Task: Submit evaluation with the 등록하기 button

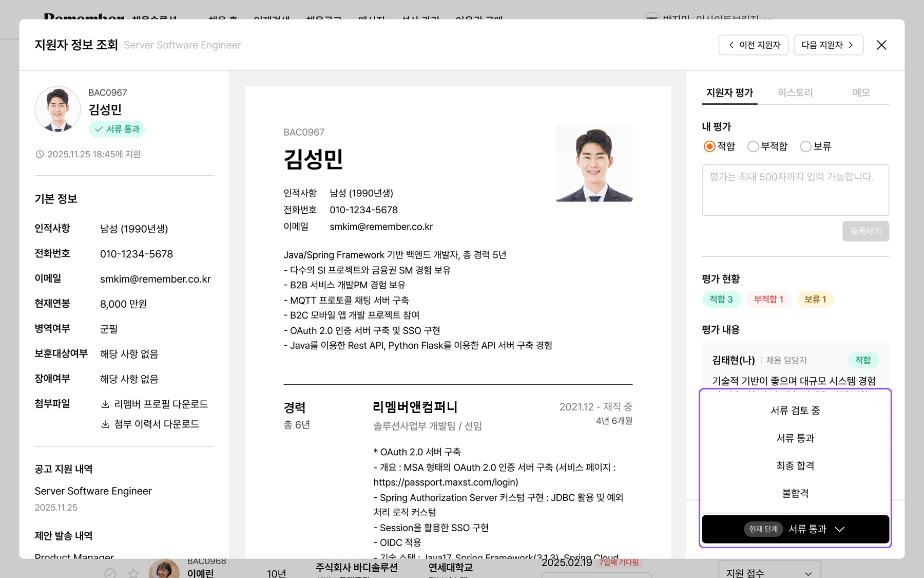Action: click(865, 231)
